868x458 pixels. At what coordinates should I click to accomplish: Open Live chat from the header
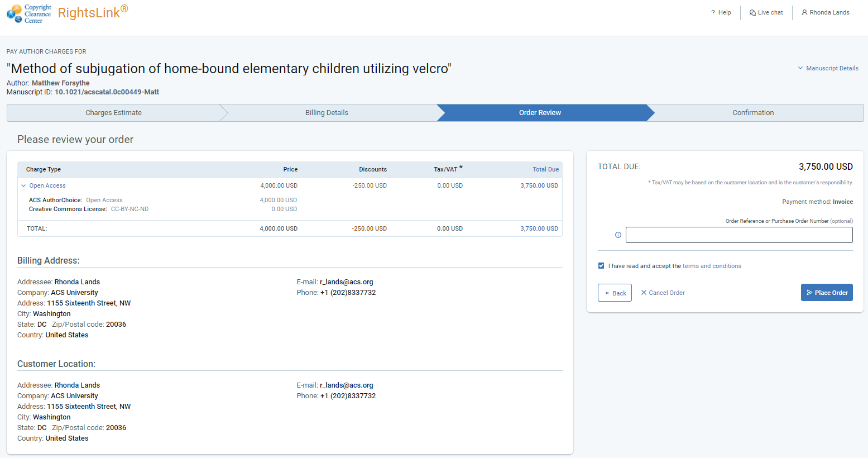click(x=766, y=12)
